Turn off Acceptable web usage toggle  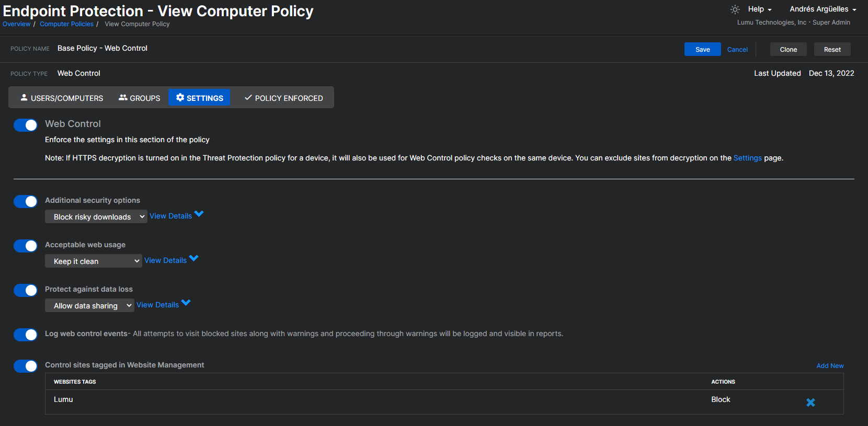pos(26,246)
